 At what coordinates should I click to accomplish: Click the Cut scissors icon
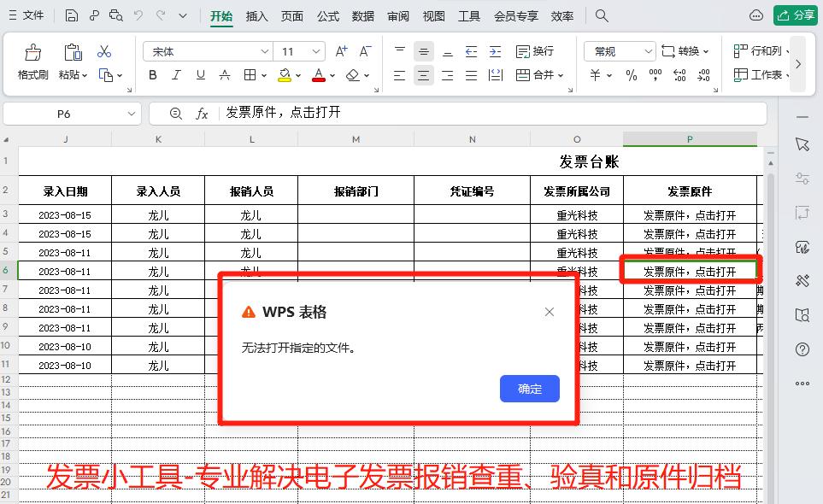[104, 50]
